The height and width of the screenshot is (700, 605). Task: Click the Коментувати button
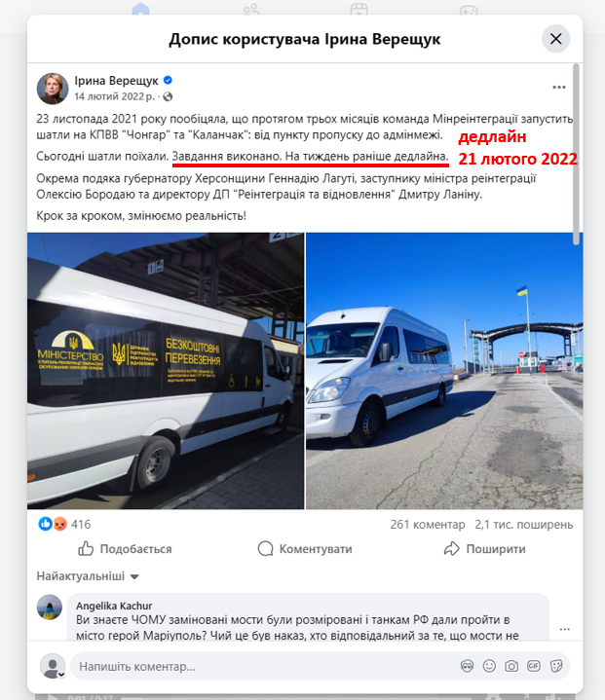305,549
